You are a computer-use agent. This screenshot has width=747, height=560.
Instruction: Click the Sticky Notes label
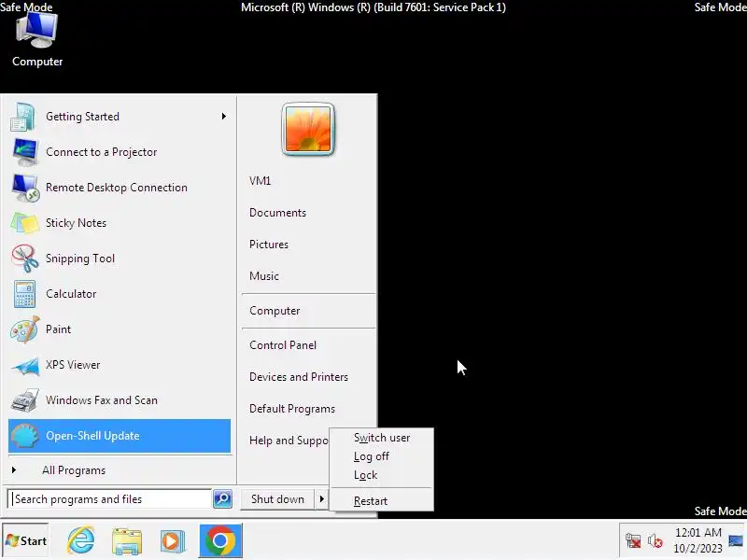76,223
